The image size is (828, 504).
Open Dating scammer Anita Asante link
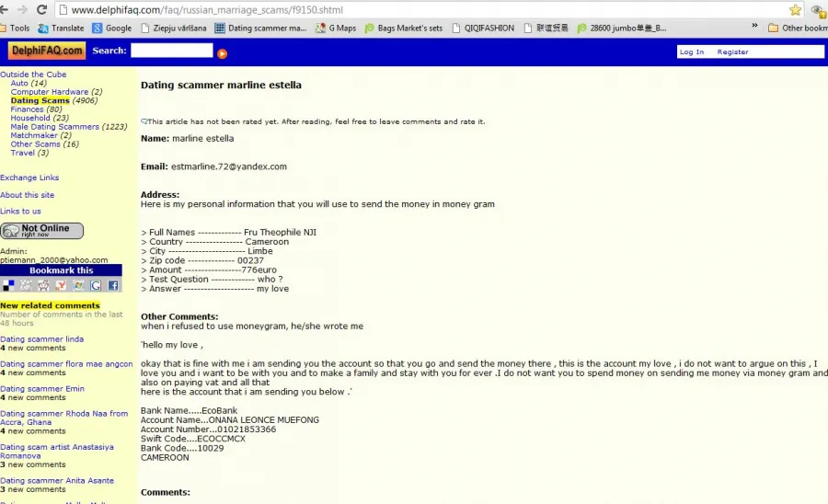57,481
